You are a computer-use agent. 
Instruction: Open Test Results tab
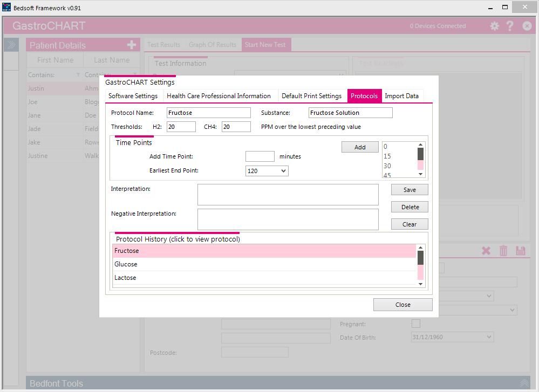click(x=163, y=45)
